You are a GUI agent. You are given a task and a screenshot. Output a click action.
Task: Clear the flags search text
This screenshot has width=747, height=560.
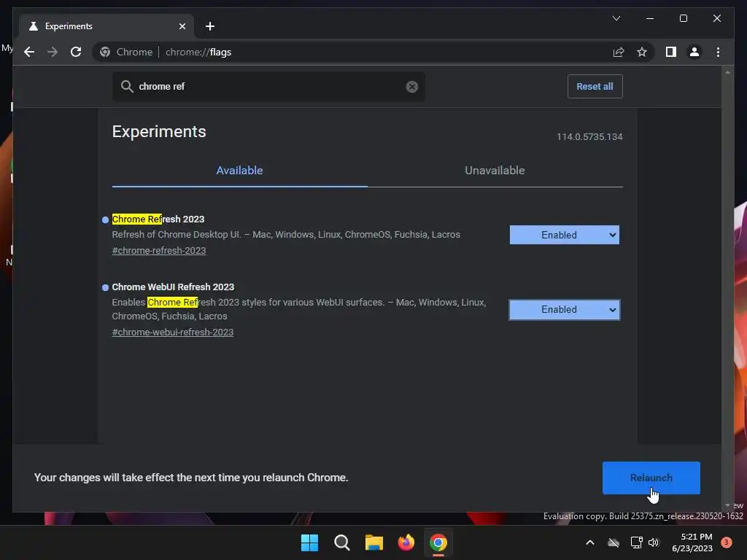(x=411, y=87)
